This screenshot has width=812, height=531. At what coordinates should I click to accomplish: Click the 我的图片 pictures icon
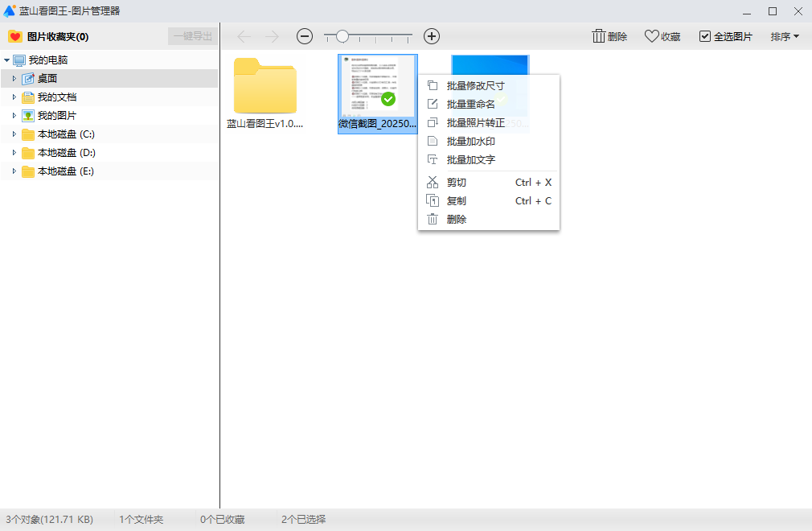point(28,116)
